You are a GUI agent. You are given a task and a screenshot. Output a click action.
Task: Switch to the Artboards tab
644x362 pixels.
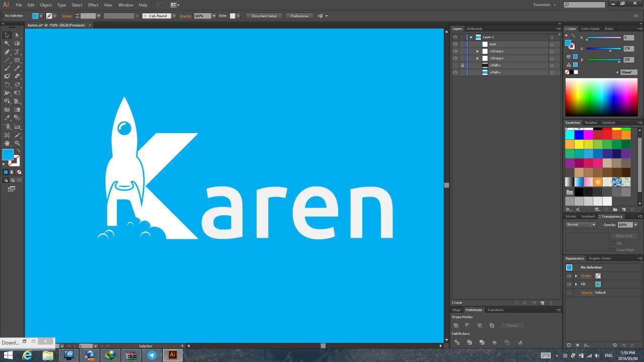point(474,29)
